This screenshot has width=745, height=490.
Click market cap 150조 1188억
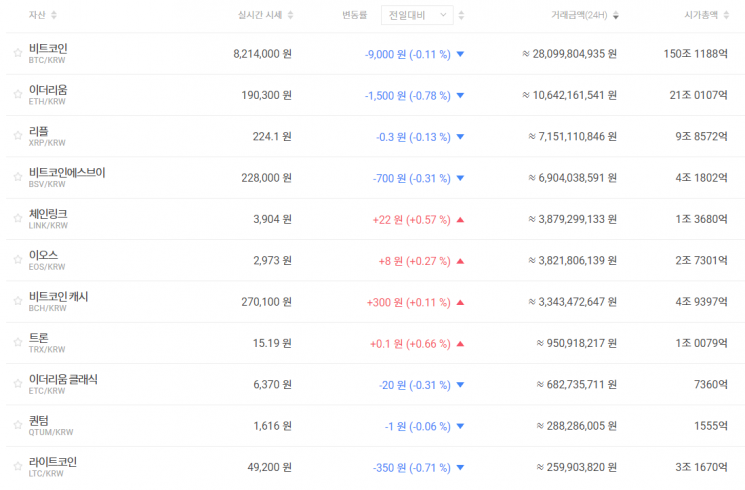pos(696,54)
